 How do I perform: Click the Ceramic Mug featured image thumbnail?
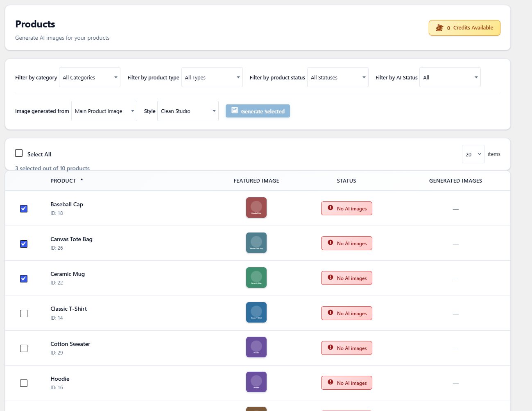tap(256, 278)
